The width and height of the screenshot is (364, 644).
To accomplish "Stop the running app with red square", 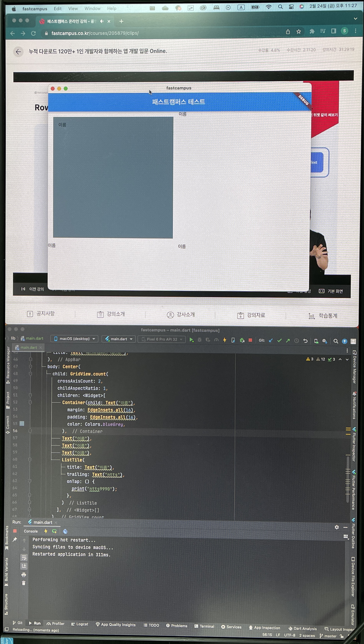I will click(x=250, y=340).
